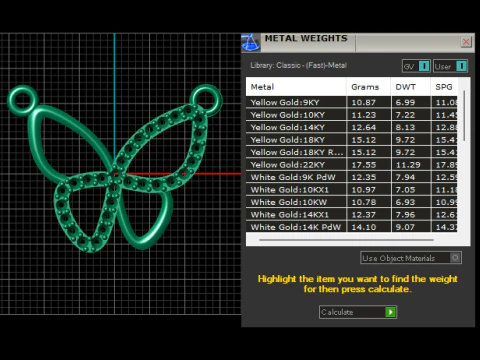This screenshot has height=360, width=480.
Task: Click the pendant's right jump ring loop
Action: (x=206, y=99)
